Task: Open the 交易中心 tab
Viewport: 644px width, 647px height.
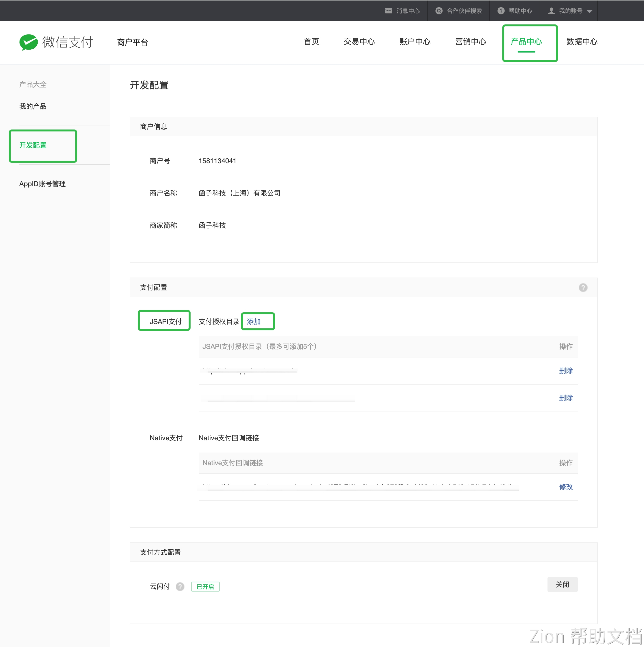Action: click(x=359, y=42)
